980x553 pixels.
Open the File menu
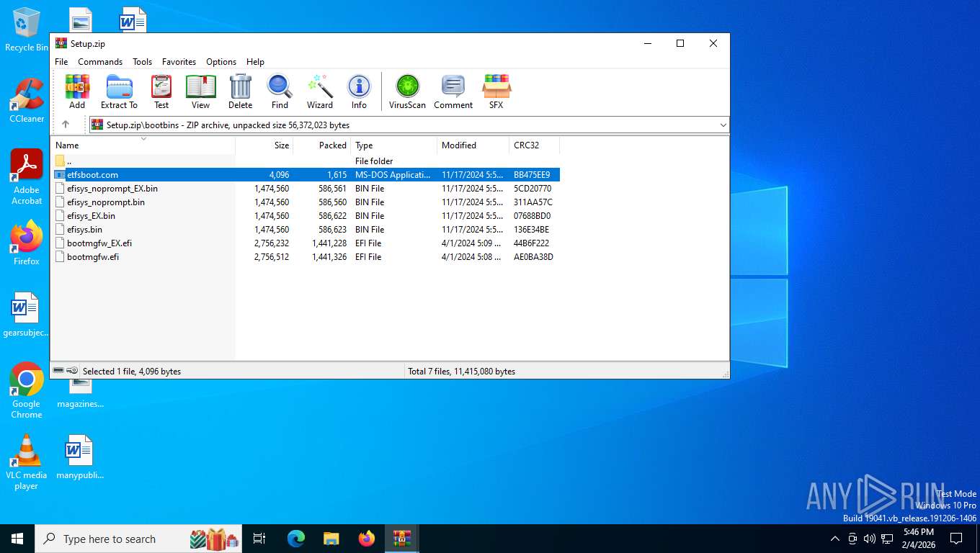[61, 62]
